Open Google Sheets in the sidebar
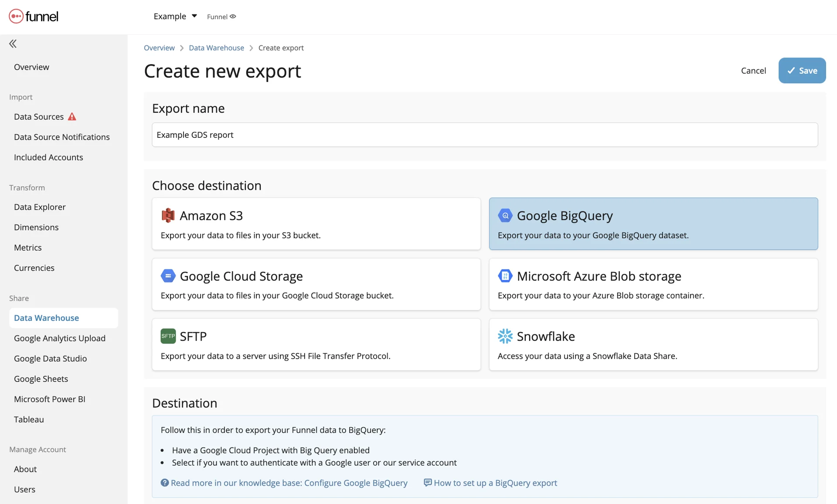The width and height of the screenshot is (837, 504). [41, 378]
